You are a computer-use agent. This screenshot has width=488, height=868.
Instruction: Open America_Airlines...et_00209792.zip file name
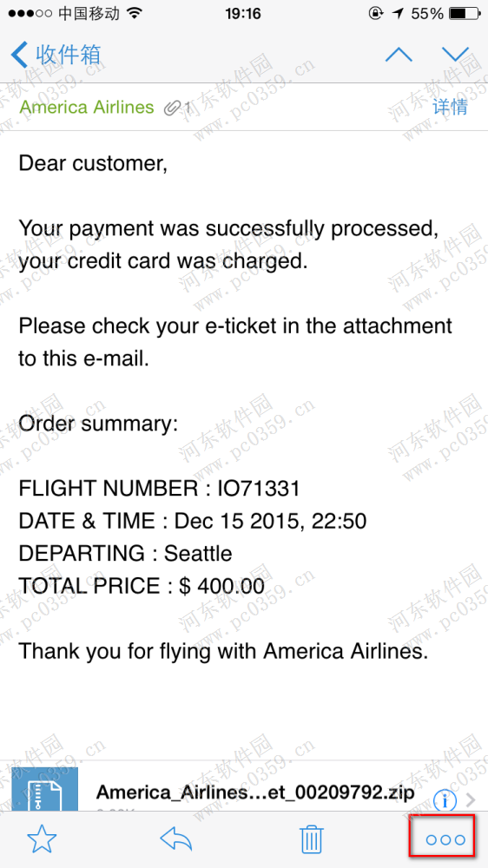click(x=255, y=792)
